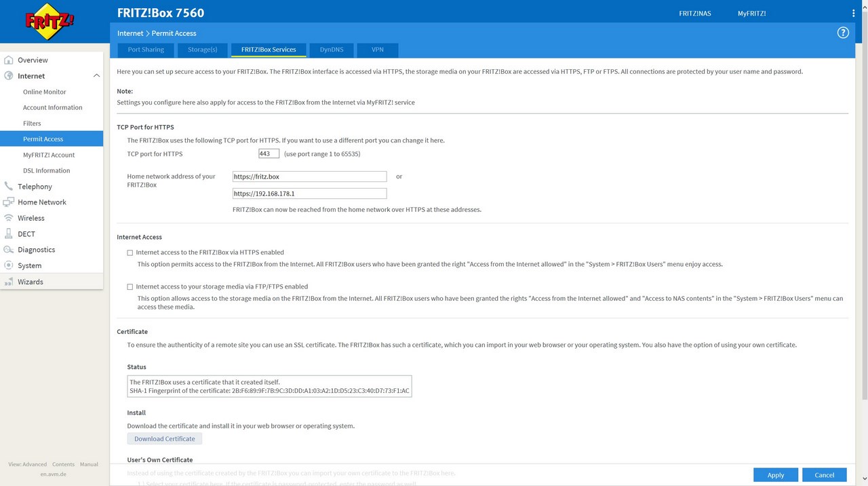
Task: Switch to the Storage(s) tab
Action: pos(202,50)
